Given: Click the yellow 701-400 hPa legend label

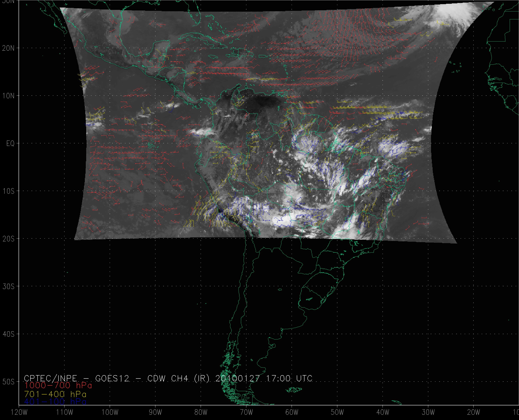Looking at the screenshot, I should coord(55,394).
